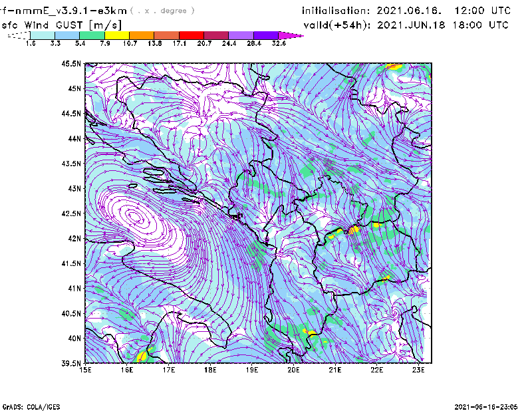Click the 40.5N latitude label

71,313
